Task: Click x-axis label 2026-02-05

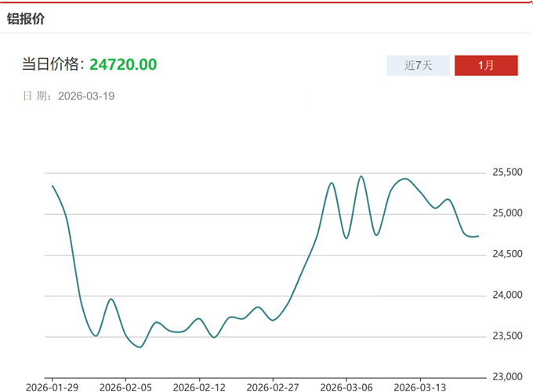Action: [125, 387]
